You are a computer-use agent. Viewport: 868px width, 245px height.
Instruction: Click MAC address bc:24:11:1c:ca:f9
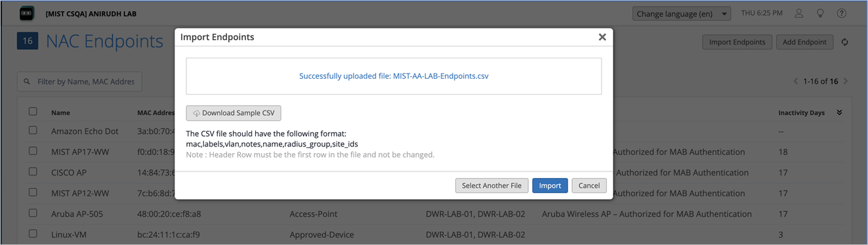pyautogui.click(x=169, y=234)
